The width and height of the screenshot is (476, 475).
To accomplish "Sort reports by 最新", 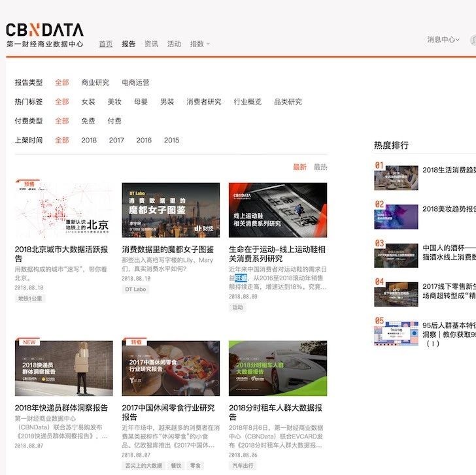I will pos(299,167).
